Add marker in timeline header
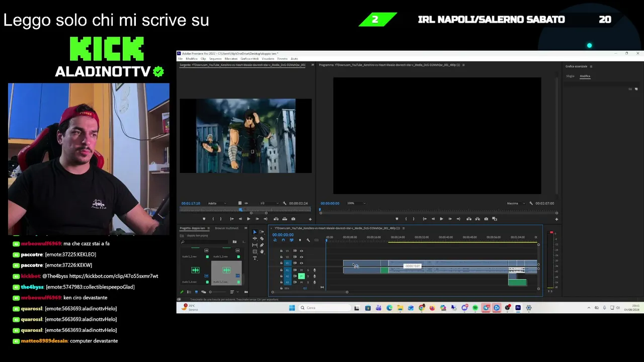Image resolution: width=644 pixels, height=362 pixels. click(x=300, y=240)
